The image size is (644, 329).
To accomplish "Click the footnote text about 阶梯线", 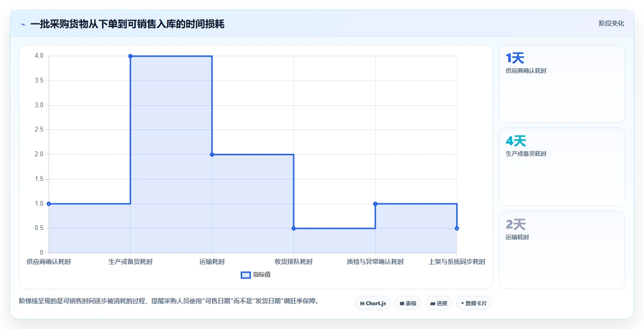I will click(x=168, y=301).
